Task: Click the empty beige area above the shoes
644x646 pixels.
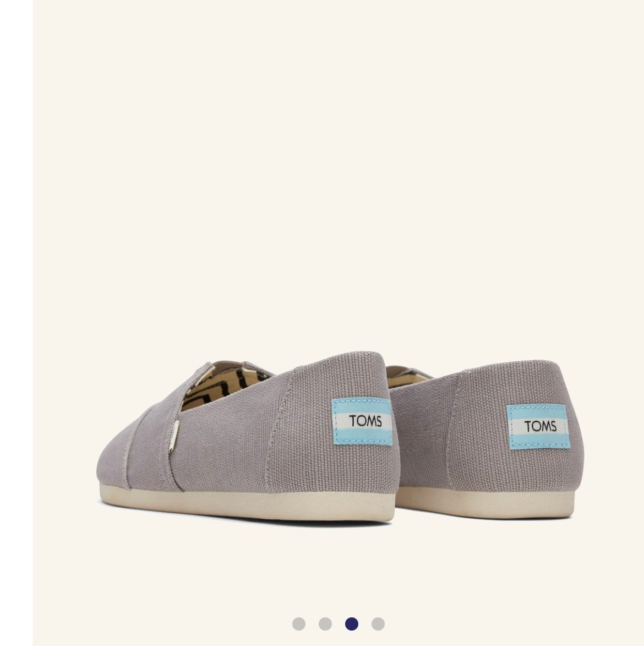Action: point(337,173)
